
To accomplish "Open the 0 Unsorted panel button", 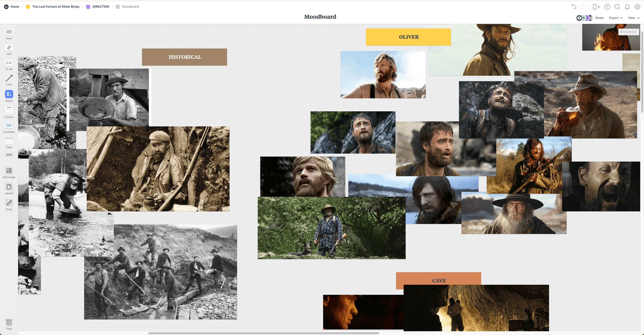I will pos(628,32).
